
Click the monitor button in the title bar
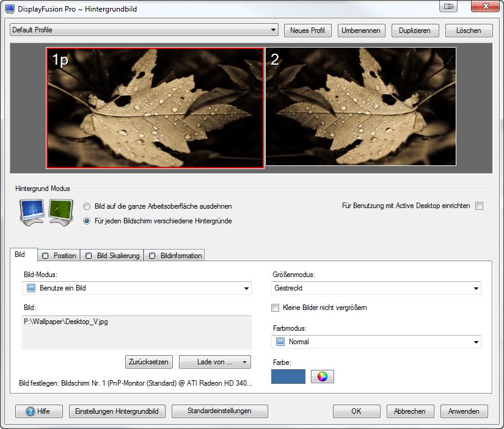pos(448,6)
